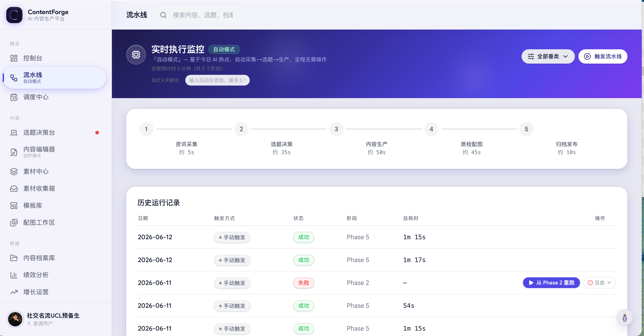Click the search magnifier icon
The image size is (644, 336).
[163, 15]
